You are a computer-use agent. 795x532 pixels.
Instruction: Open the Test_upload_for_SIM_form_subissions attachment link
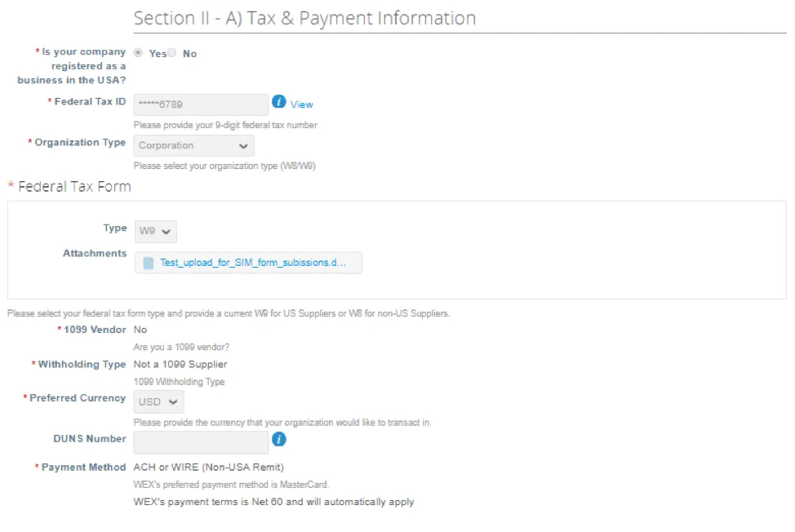click(x=253, y=263)
